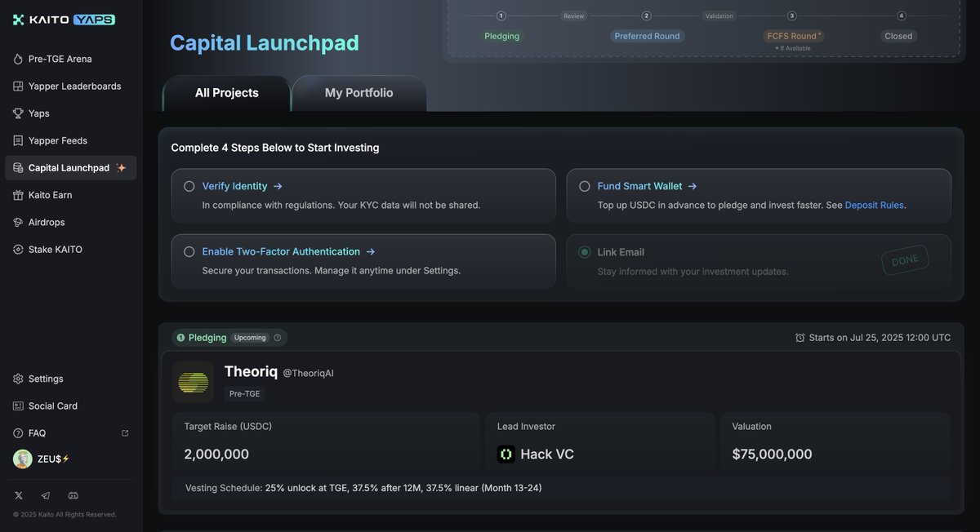Click the ZEU$ profile avatar
Screen dimensions: 980x532
pyautogui.click(x=23, y=459)
